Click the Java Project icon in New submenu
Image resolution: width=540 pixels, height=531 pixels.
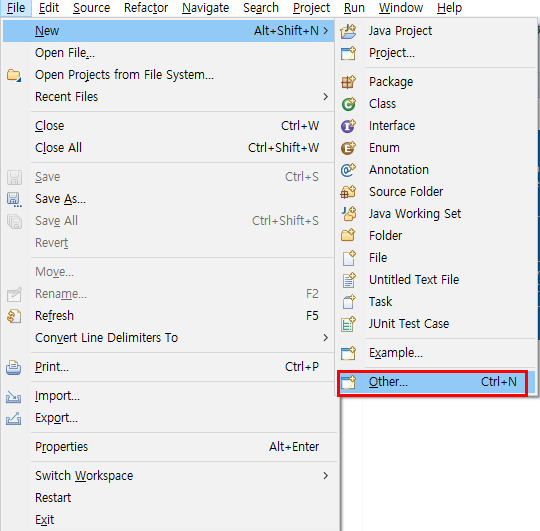pos(348,31)
